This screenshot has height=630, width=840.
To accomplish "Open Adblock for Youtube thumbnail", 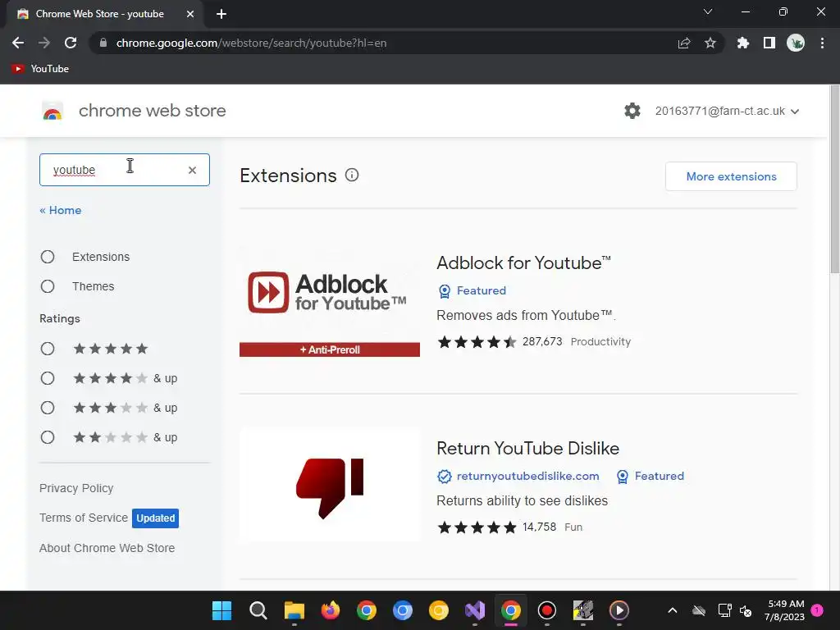I will pyautogui.click(x=330, y=300).
